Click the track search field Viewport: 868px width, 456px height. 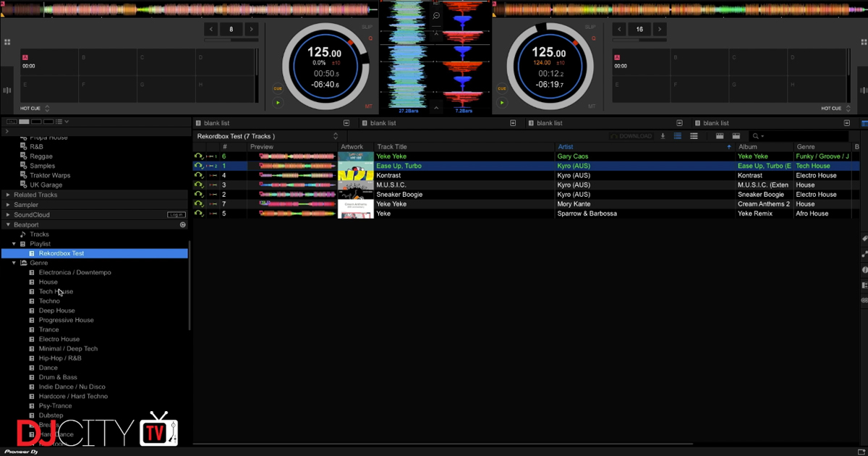point(799,136)
